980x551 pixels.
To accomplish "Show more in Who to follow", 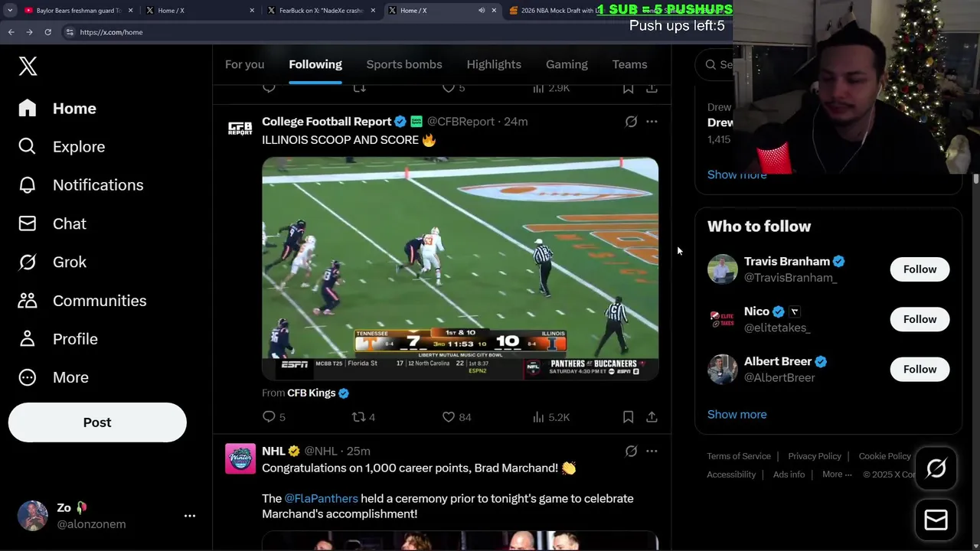I will (x=737, y=414).
